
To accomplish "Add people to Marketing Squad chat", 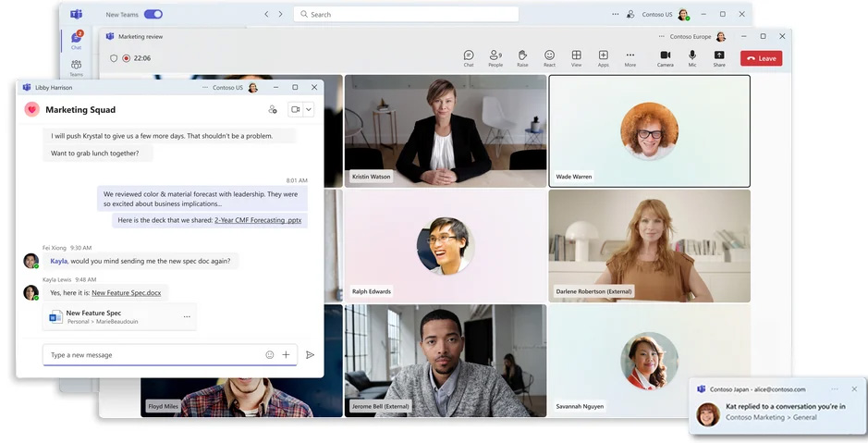I will coord(273,109).
